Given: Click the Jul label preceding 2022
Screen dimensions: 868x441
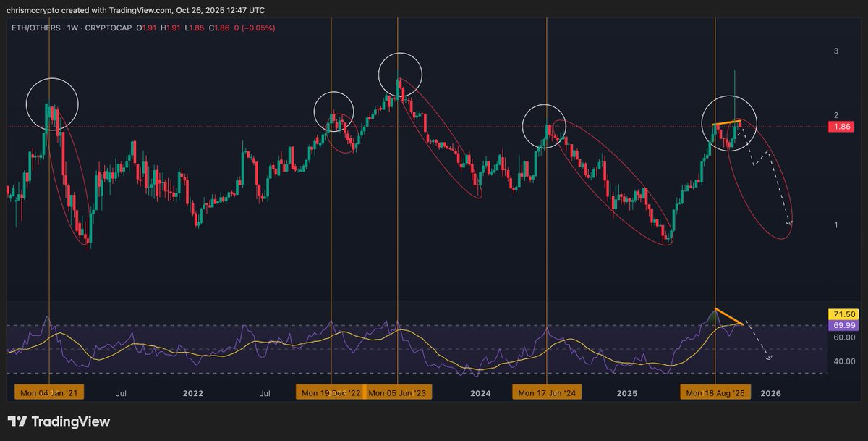Looking at the screenshot, I should click(x=122, y=394).
